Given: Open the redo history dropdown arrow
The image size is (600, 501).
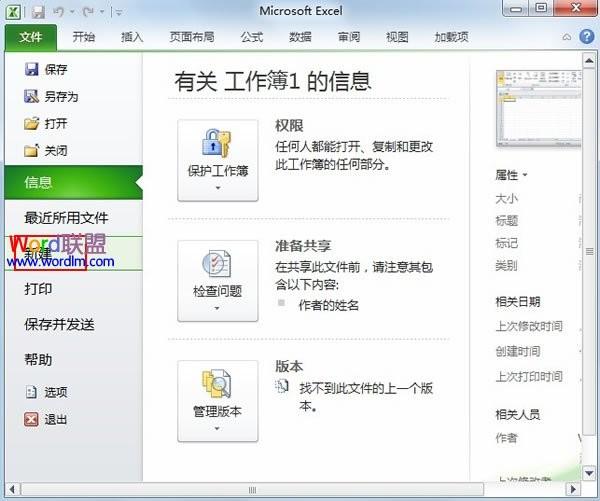Looking at the screenshot, I should click(103, 12).
